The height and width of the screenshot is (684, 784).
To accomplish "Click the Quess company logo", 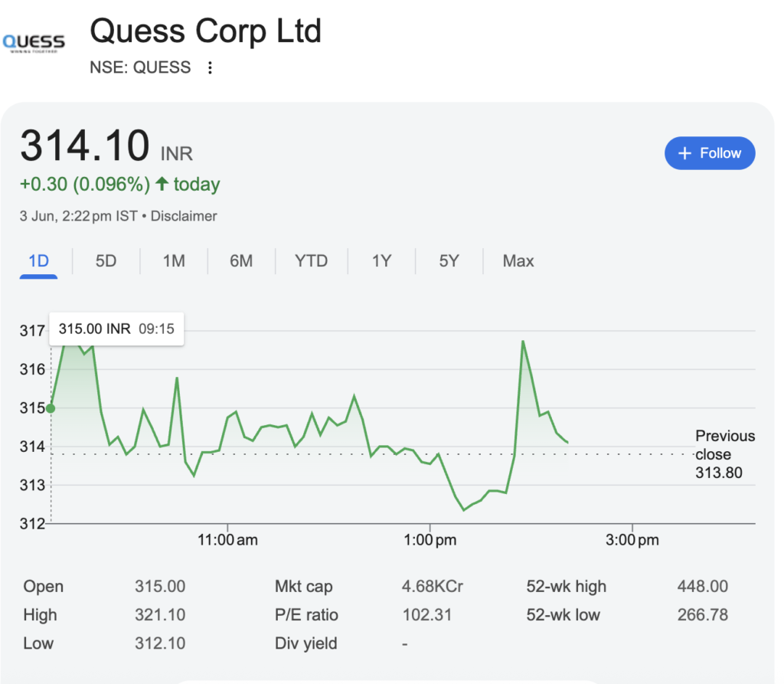I will click(34, 43).
